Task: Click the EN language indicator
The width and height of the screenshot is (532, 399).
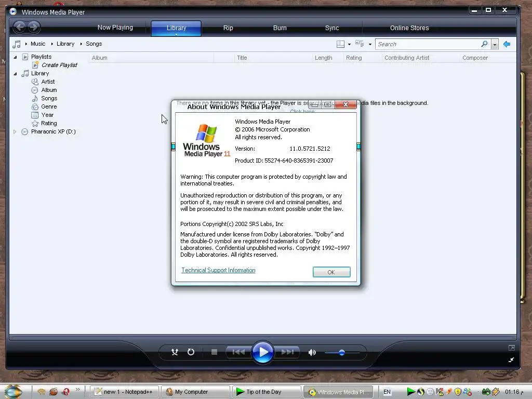Action: pos(387,392)
